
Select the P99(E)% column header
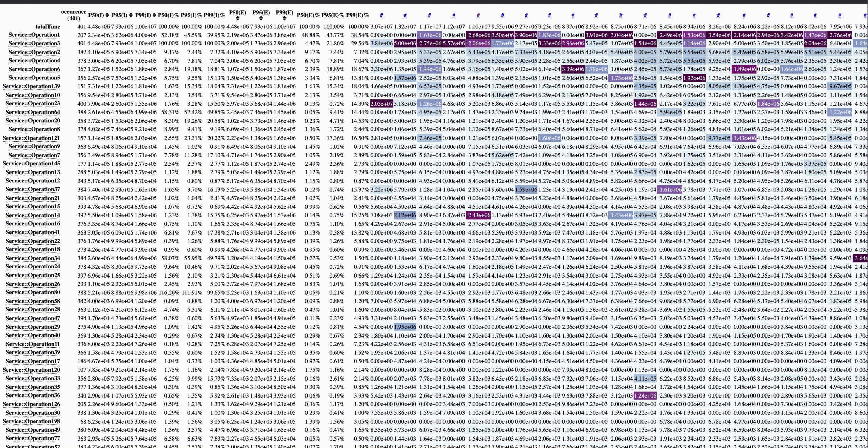(357, 15)
